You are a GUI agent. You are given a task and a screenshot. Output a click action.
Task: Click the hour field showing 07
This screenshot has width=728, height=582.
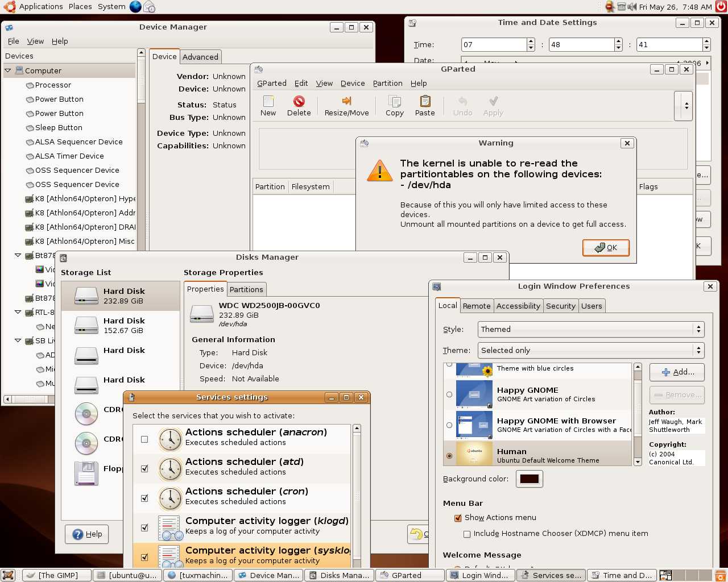coord(494,44)
